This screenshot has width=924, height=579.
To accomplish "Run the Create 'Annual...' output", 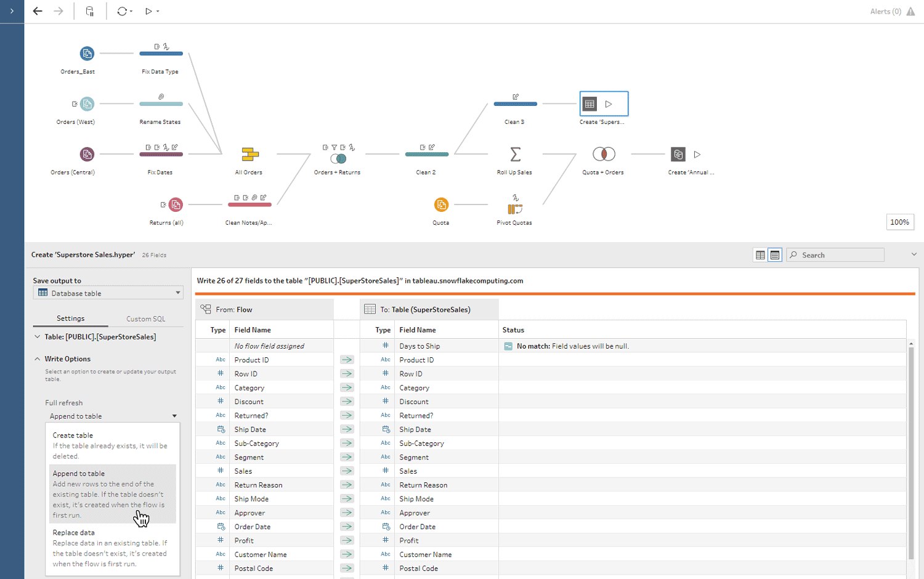I will click(697, 155).
